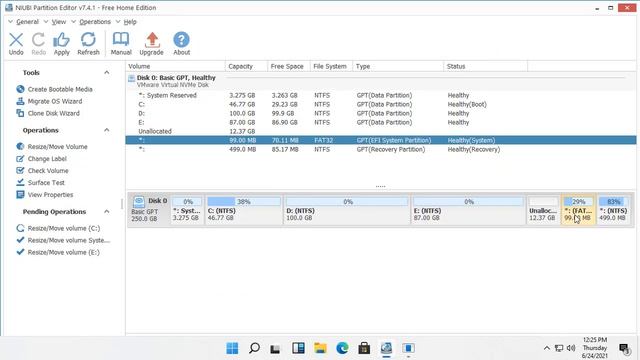Open the Clone Disk Wizard
640x360 pixels.
(x=48, y=113)
